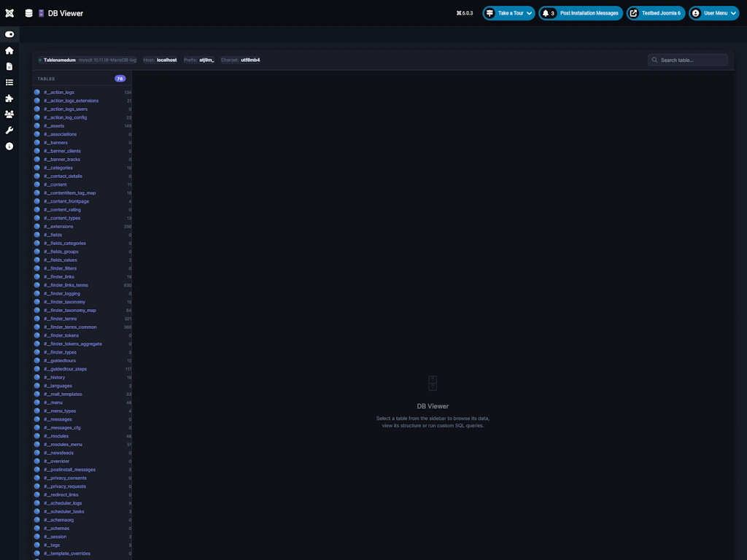The height and width of the screenshot is (560, 747).
Task: Open Testbed Joomla 6 site link
Action: tap(656, 13)
